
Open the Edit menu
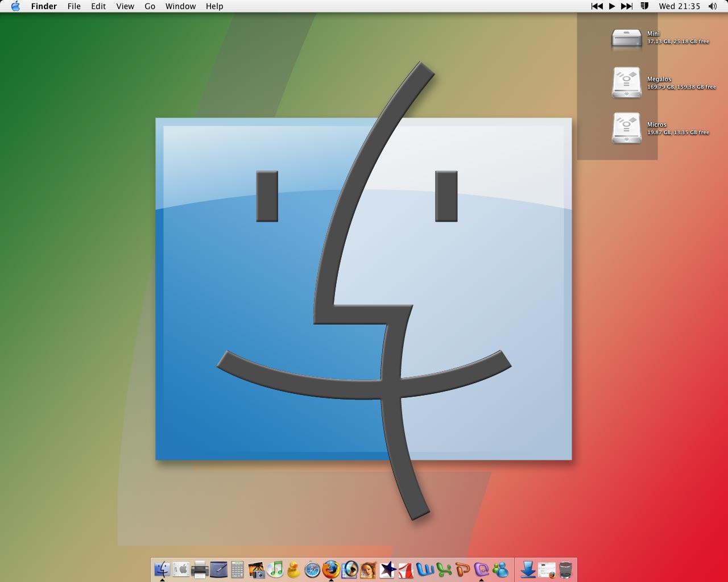tap(98, 6)
